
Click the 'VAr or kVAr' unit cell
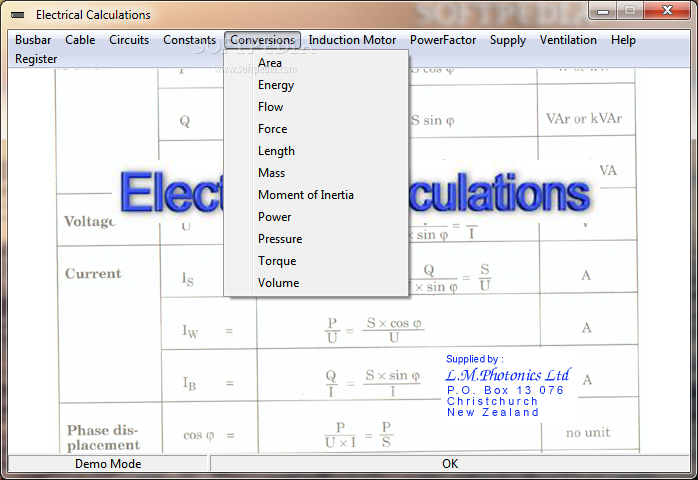pyautogui.click(x=584, y=118)
